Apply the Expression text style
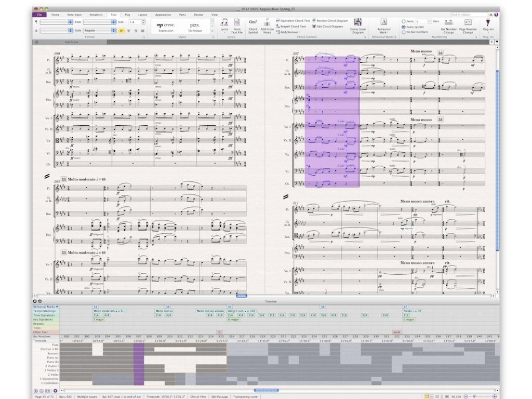Image resolution: width=532 pixels, height=399 pixels. point(166,26)
